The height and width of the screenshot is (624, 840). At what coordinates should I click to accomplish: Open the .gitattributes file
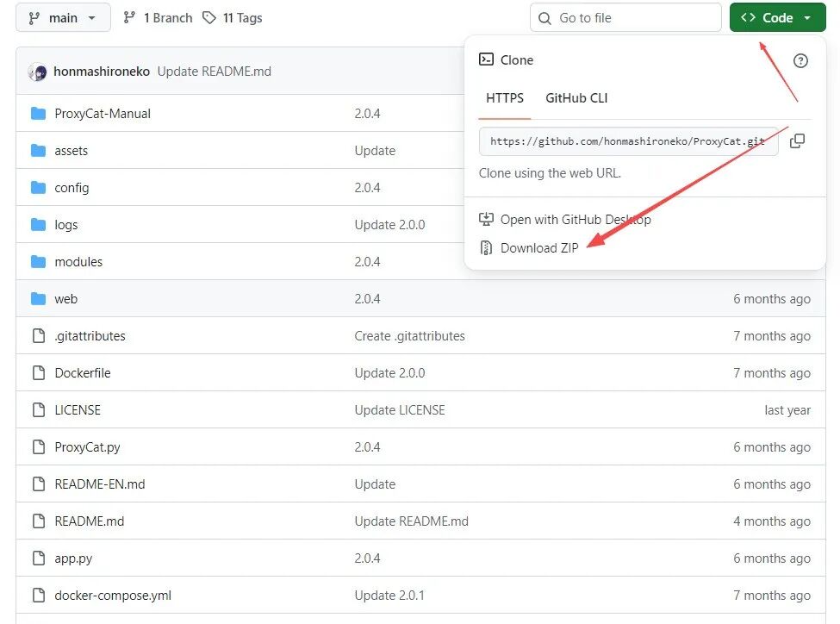90,336
